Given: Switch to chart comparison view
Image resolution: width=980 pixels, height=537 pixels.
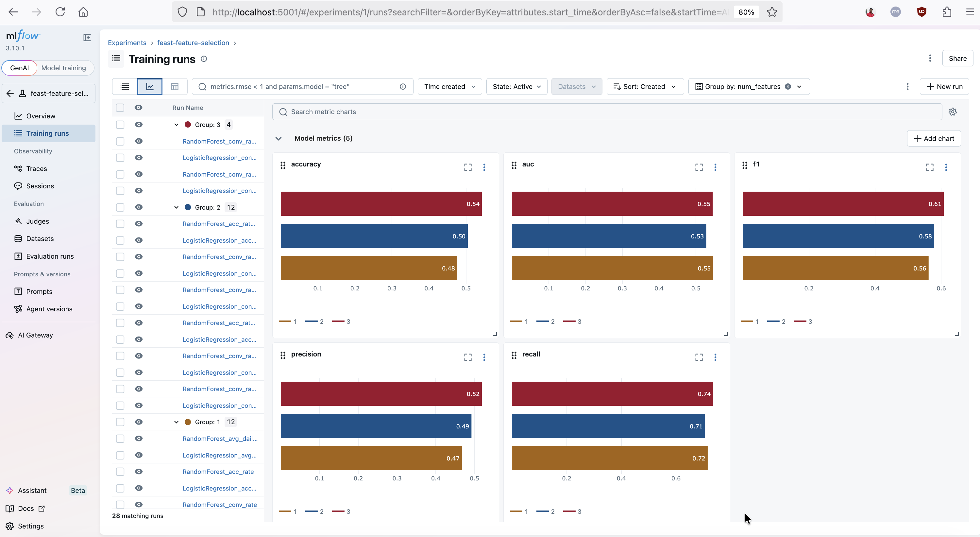Looking at the screenshot, I should pyautogui.click(x=150, y=86).
